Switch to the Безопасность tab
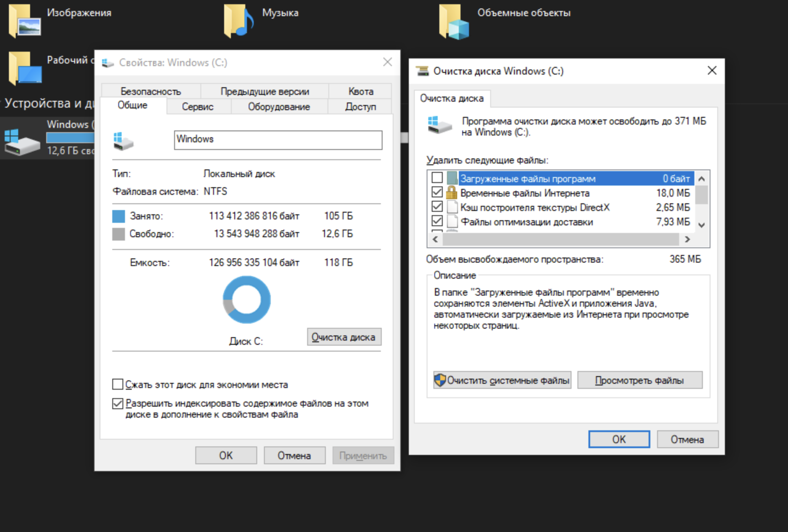The height and width of the screenshot is (532, 788). [x=150, y=91]
